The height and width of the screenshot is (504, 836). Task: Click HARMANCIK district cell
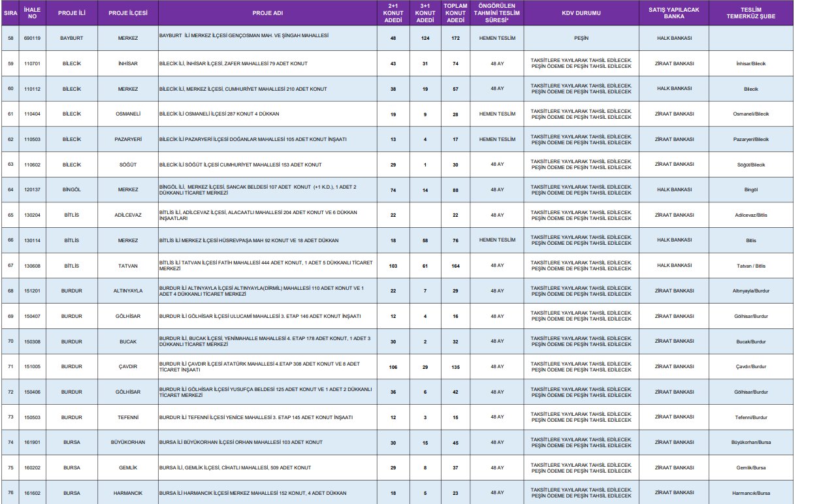click(128, 493)
